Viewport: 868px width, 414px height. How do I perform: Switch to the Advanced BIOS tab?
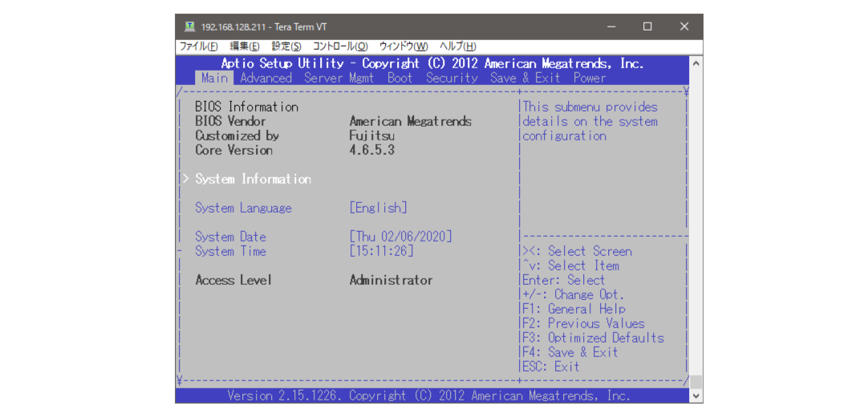[x=266, y=78]
